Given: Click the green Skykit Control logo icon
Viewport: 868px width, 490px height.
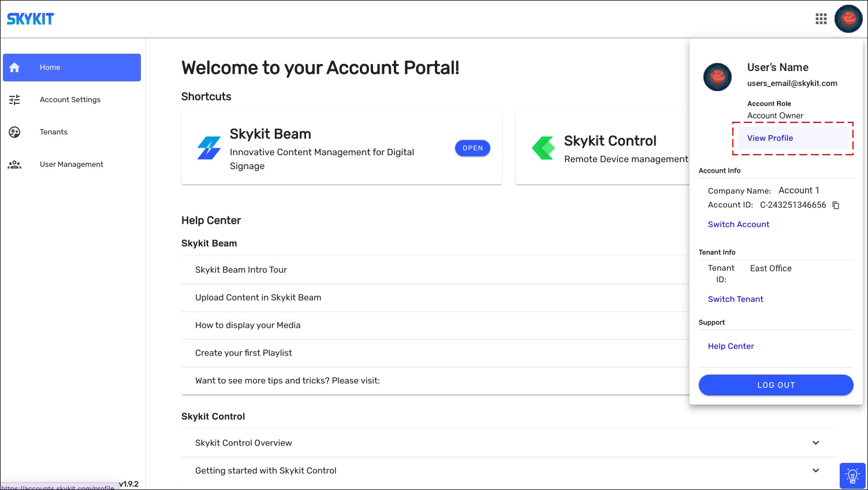Looking at the screenshot, I should [543, 148].
